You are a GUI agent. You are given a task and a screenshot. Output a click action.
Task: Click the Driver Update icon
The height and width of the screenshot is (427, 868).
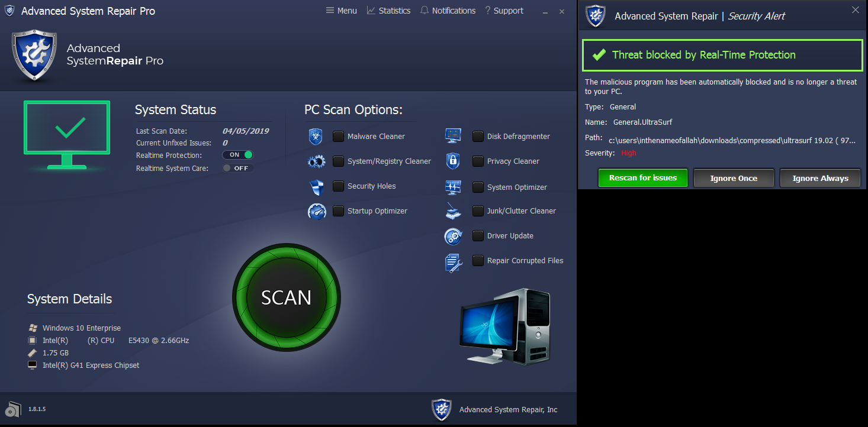pos(453,236)
